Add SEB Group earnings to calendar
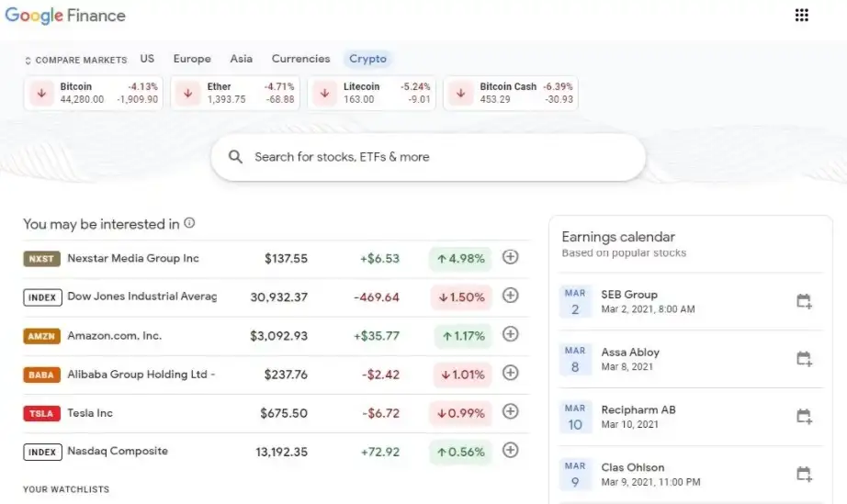 [805, 301]
